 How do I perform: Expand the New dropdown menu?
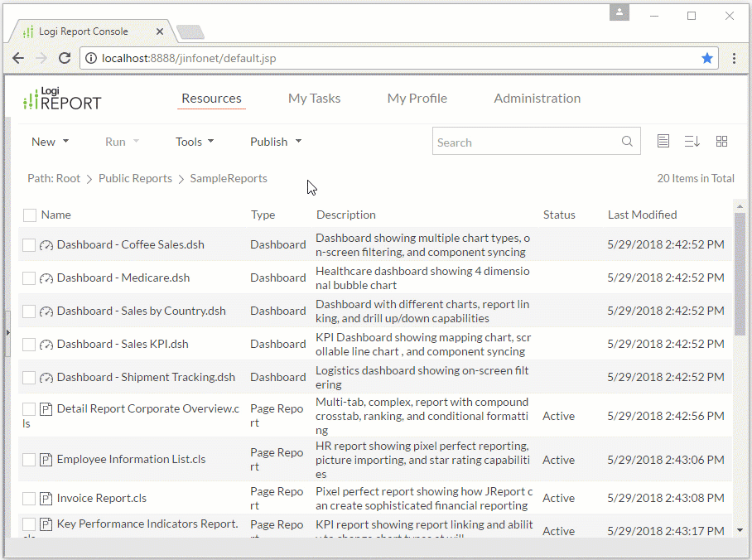click(x=50, y=142)
